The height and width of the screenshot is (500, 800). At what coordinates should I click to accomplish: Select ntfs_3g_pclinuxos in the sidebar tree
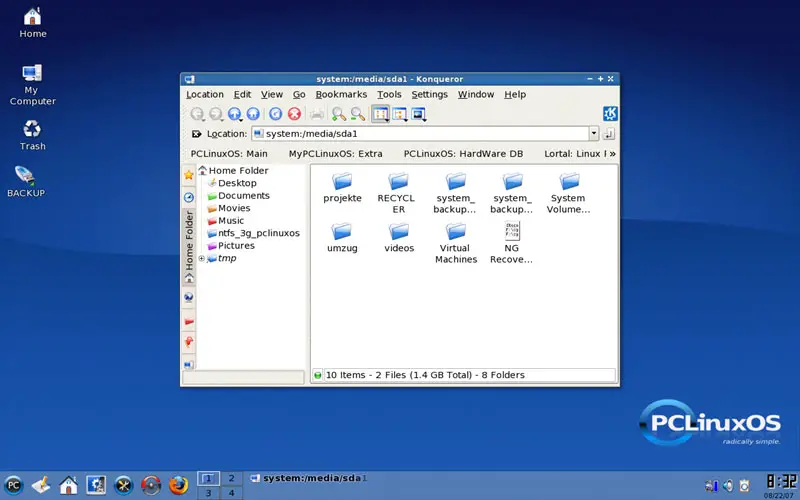click(x=254, y=233)
